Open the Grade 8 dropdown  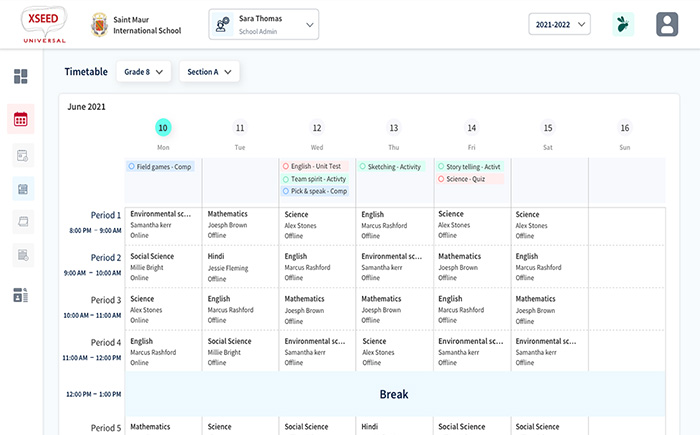143,71
